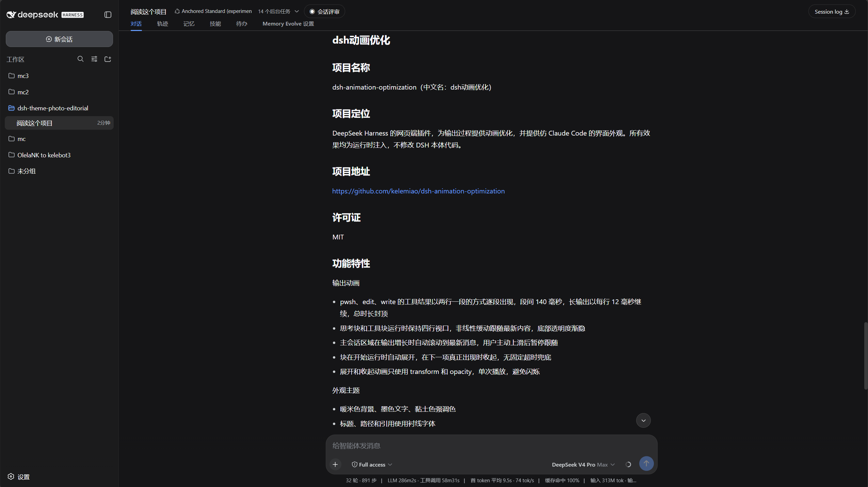Click 输入 313M tok status entry
Image resolution: width=868 pixels, height=487 pixels.
(613, 481)
